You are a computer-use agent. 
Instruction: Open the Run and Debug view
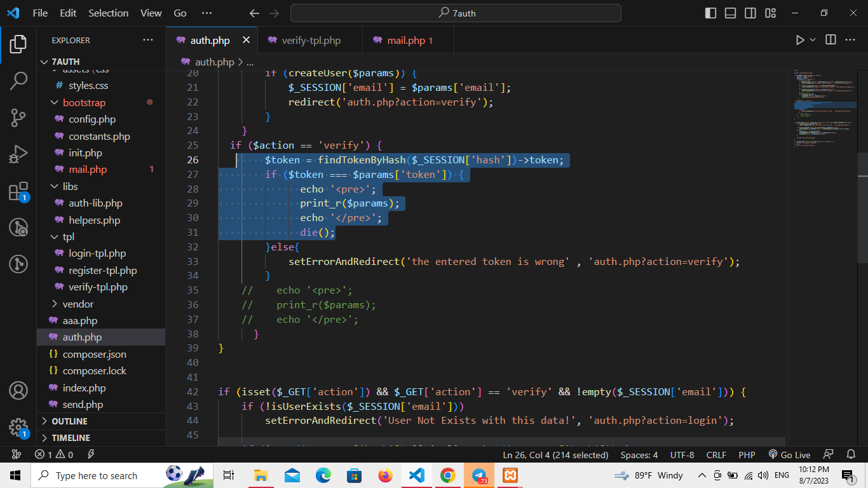(18, 154)
